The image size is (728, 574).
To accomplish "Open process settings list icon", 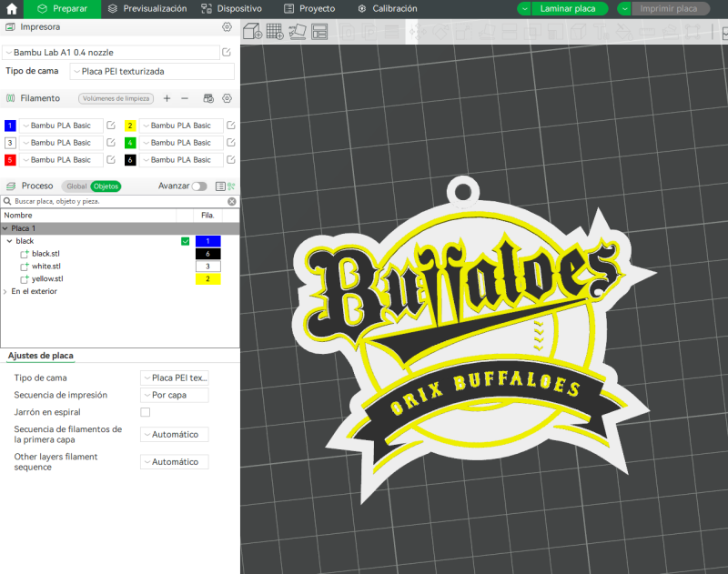I will tap(220, 186).
